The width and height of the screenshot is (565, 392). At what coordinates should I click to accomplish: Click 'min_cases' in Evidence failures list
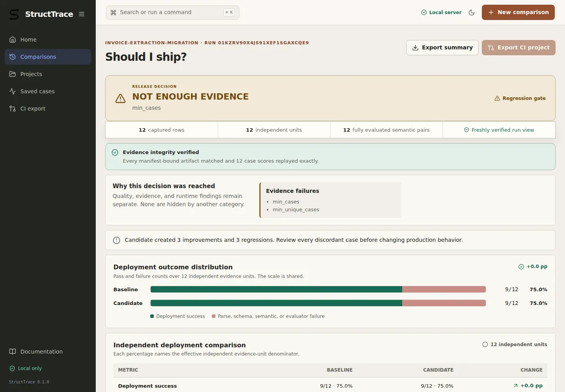(x=286, y=202)
